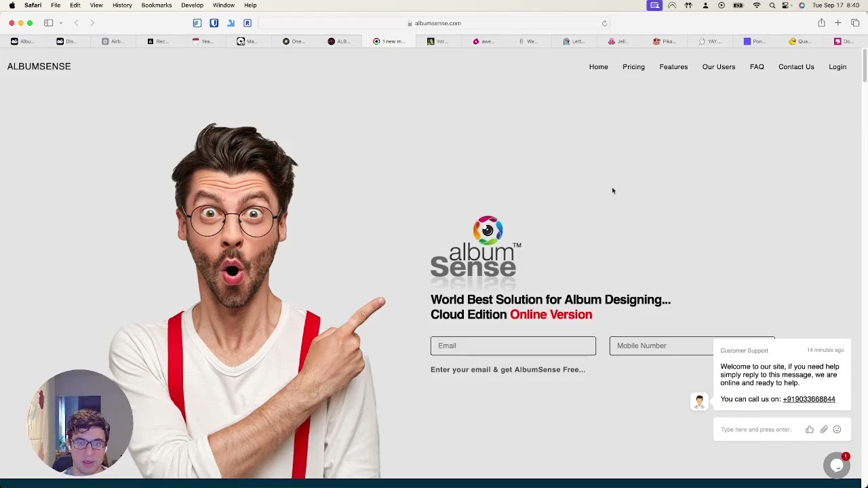
Task: Open the FAQ nav link
Action: click(757, 67)
